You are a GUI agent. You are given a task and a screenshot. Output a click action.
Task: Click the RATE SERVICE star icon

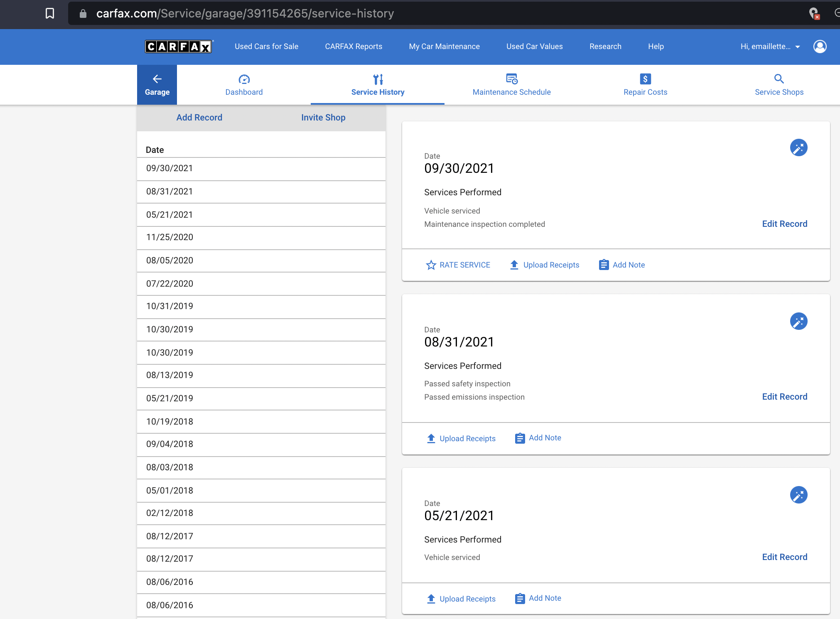(431, 265)
